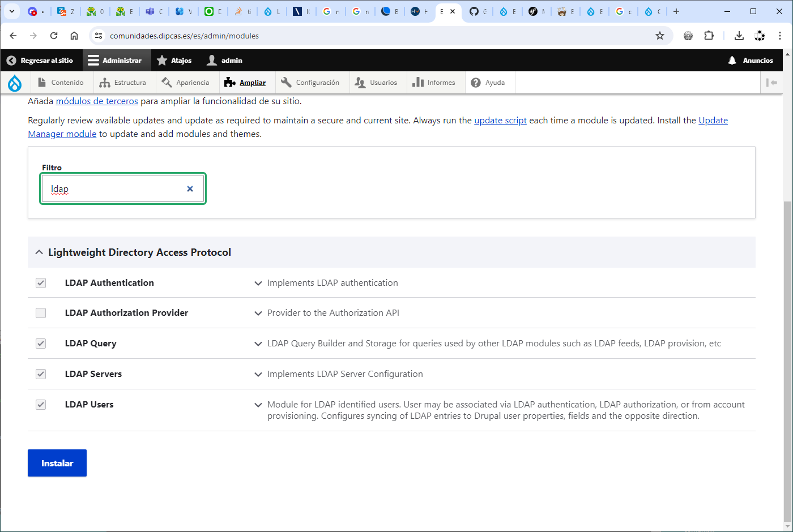Click the Instalar button
Screen dimensions: 793x532
[57, 463]
